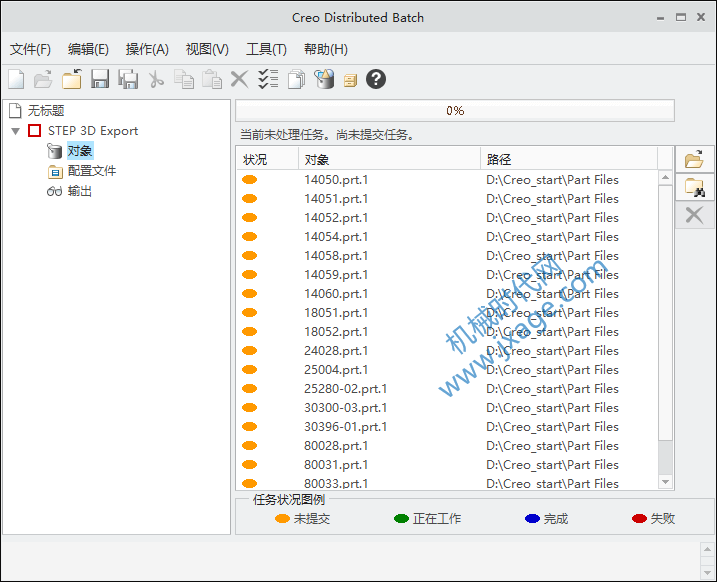Click the Cut scissors icon
Image resolution: width=717 pixels, height=582 pixels.
point(156,79)
